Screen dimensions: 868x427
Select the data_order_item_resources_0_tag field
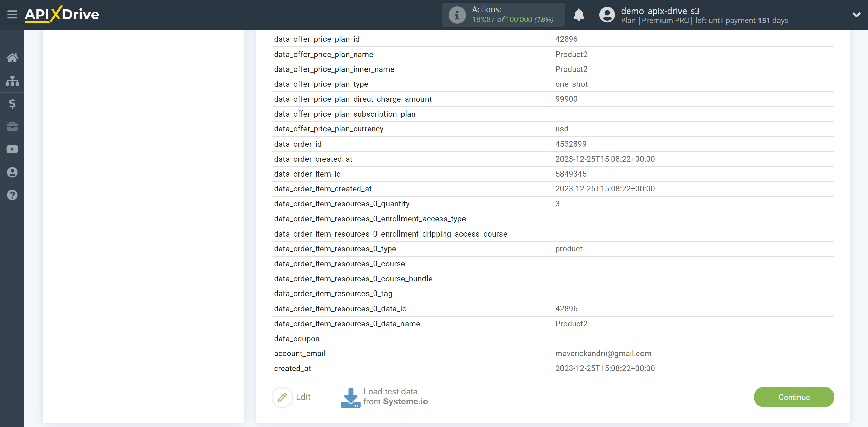click(333, 293)
